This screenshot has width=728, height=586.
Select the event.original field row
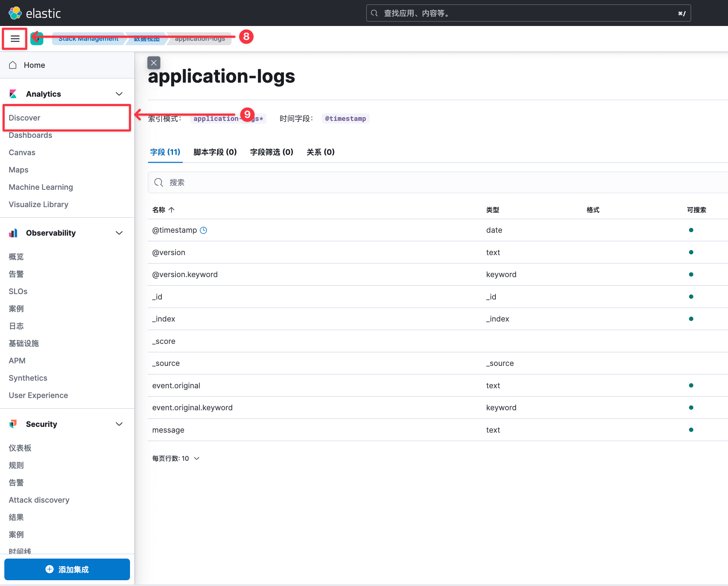click(438, 386)
